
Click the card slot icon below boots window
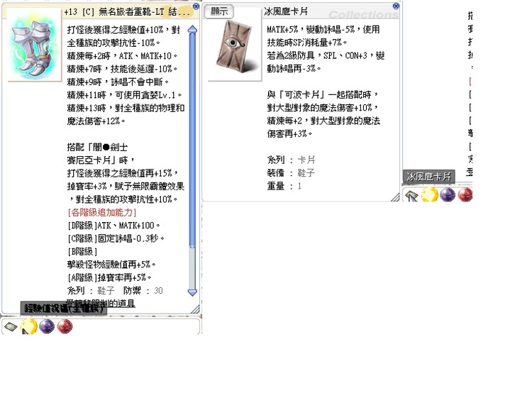click(x=11, y=327)
